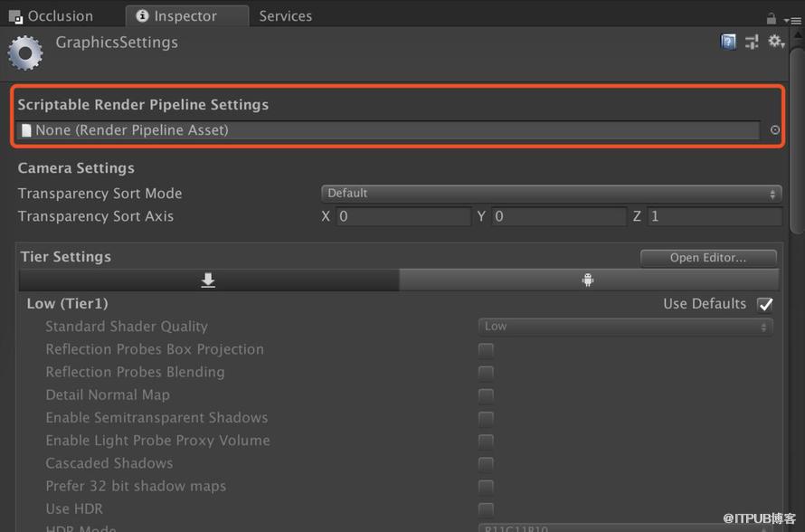This screenshot has width=805, height=532.
Task: Toggle Reflection Probes Blending checkbox
Action: (x=486, y=373)
